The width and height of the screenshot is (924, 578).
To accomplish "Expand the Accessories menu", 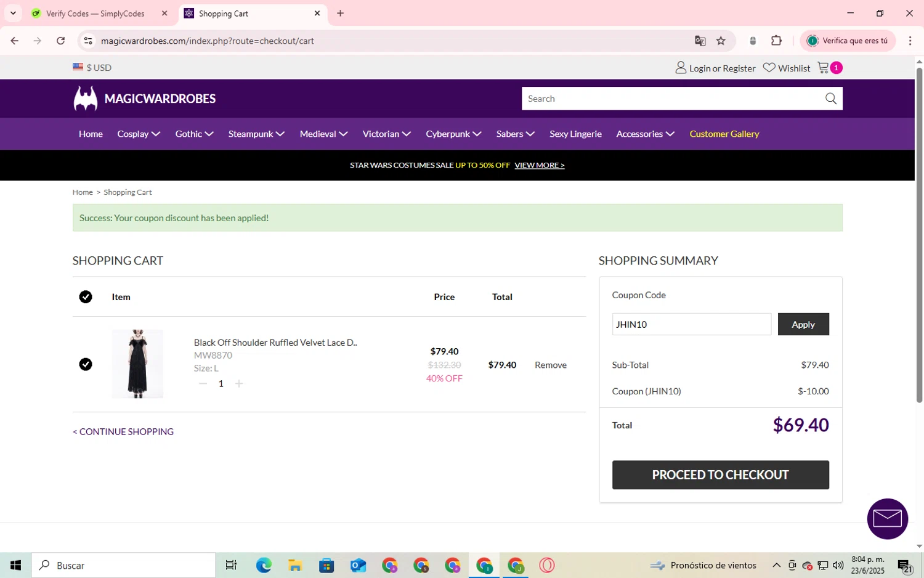I will point(645,134).
